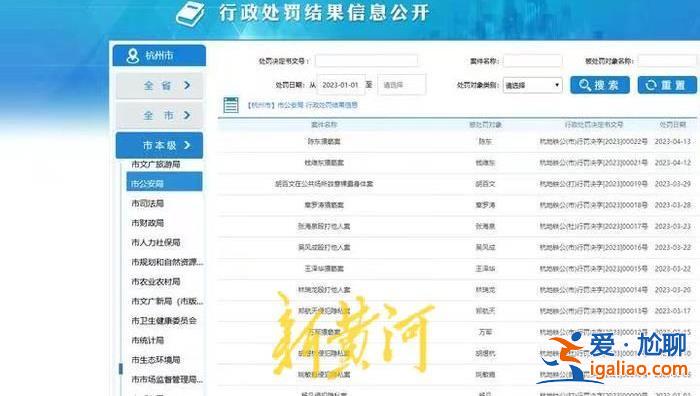Click punished party in the 00014号 row
This screenshot has width=700, height=396.
click(x=485, y=290)
